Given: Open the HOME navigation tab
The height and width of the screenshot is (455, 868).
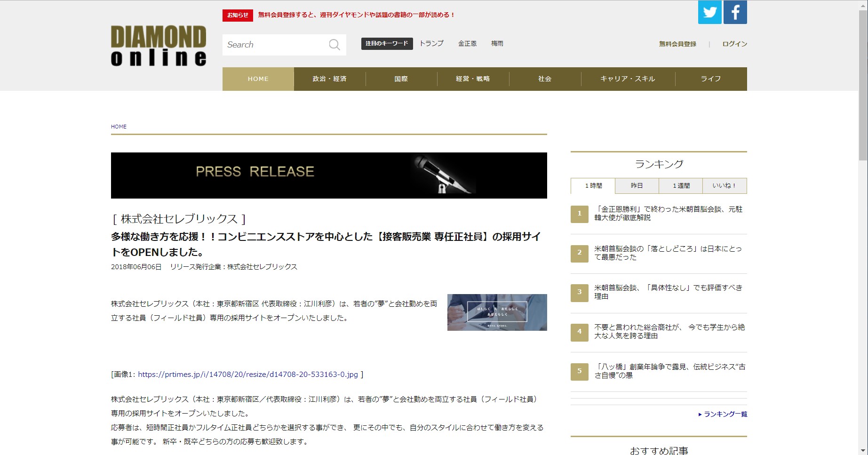Looking at the screenshot, I should (258, 79).
